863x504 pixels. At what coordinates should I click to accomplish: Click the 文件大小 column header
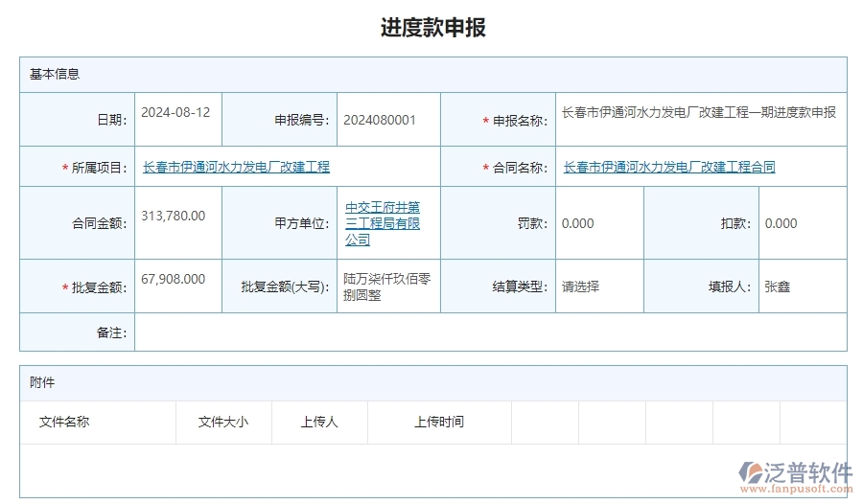click(x=223, y=422)
